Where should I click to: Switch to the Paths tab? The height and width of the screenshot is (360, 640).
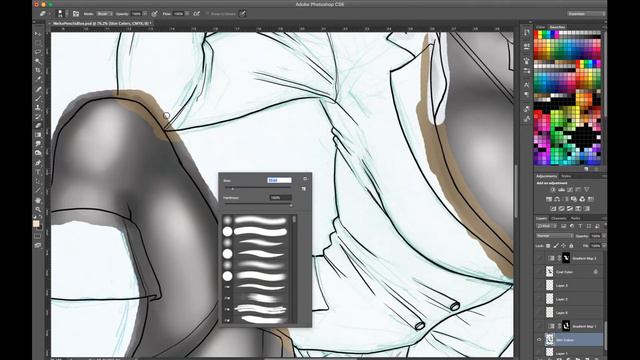coord(576,218)
